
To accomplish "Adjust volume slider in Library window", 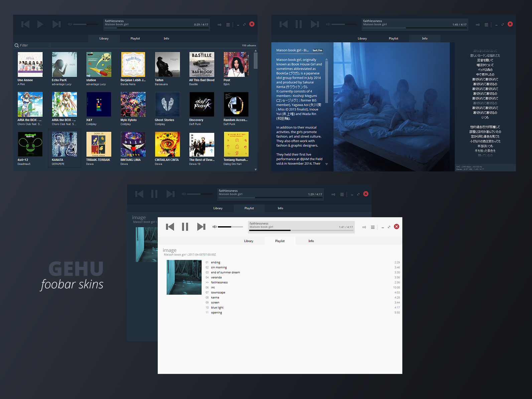I will pyautogui.click(x=86, y=24).
